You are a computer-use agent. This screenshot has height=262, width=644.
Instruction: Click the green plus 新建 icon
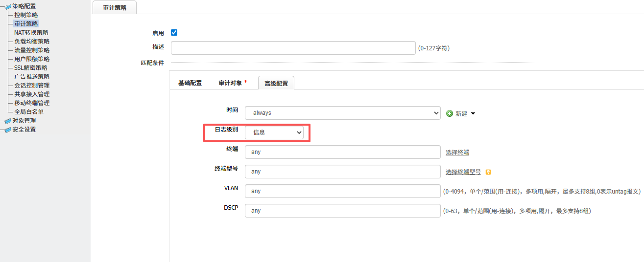[450, 113]
